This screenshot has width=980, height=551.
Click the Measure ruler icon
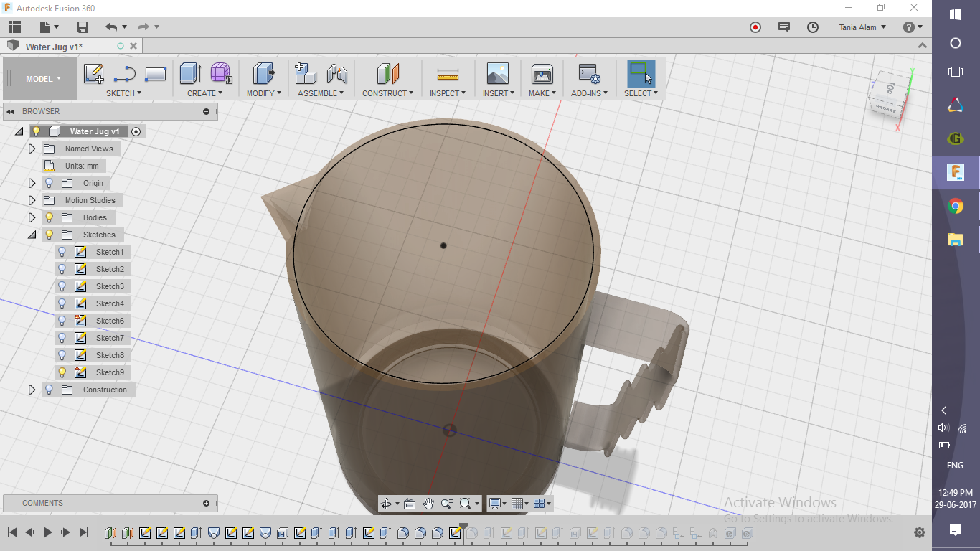[448, 74]
